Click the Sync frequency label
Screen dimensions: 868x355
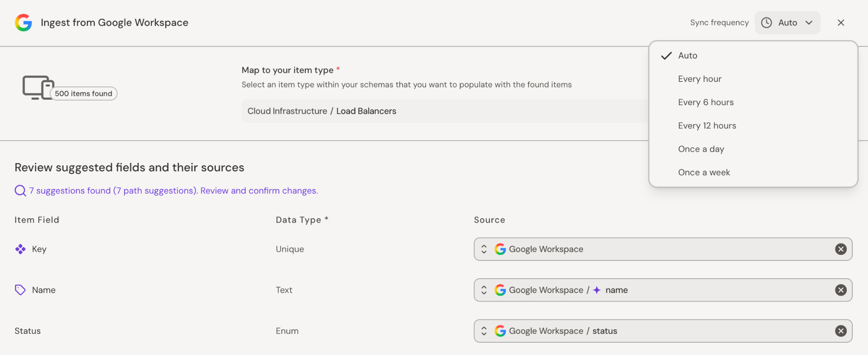pos(719,22)
